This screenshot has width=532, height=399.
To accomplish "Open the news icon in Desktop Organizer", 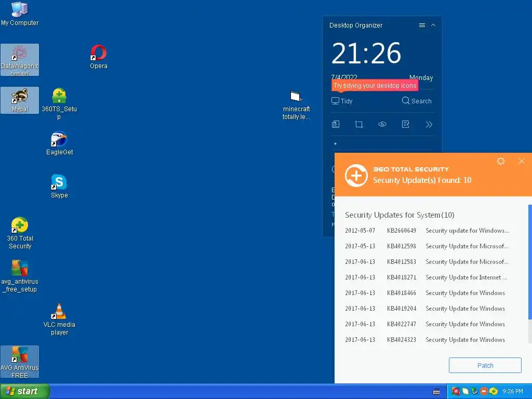I will [336, 124].
